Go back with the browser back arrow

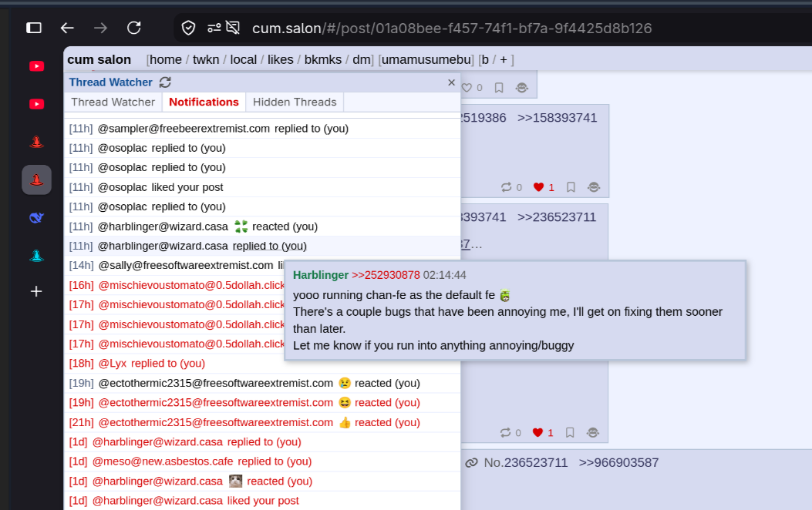point(67,28)
